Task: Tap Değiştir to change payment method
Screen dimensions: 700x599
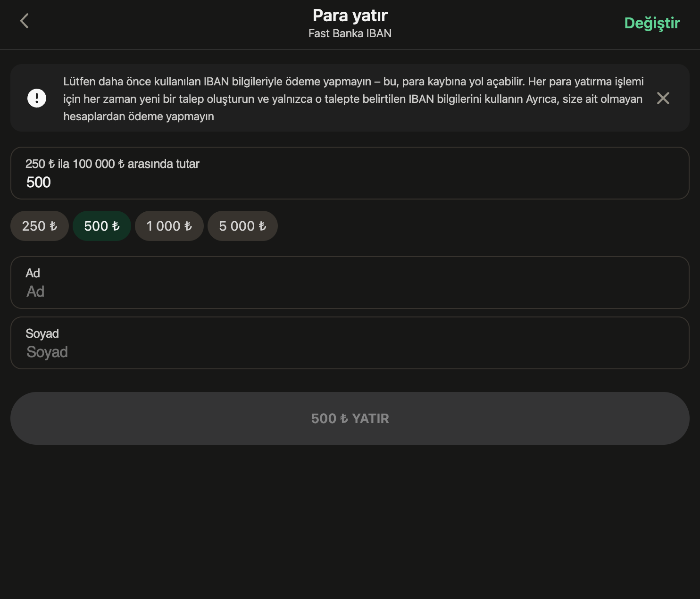Action: click(652, 23)
